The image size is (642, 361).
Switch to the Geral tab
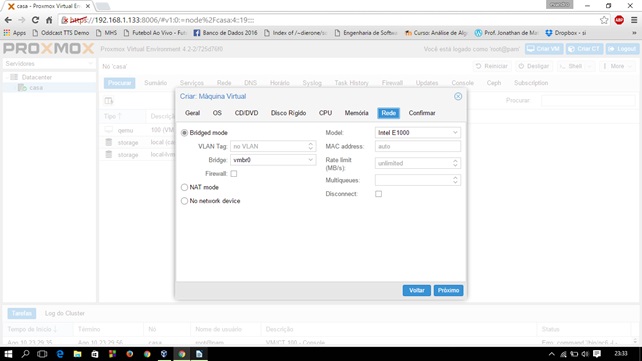192,113
